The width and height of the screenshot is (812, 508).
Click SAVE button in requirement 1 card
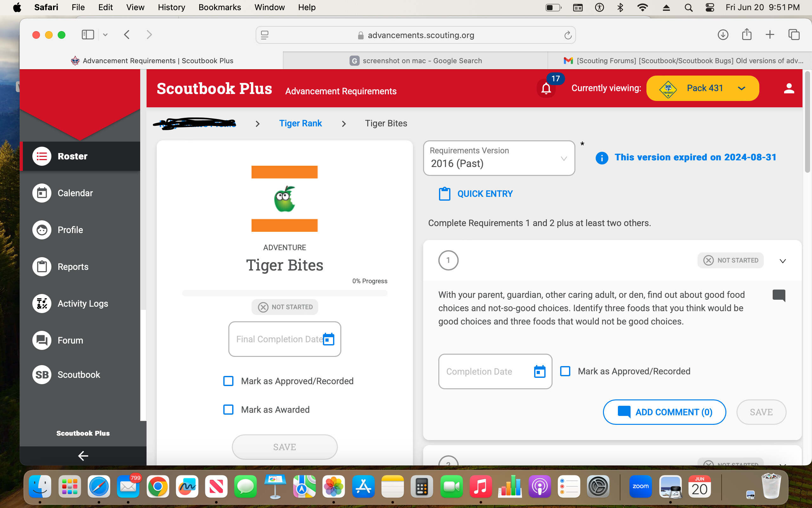pyautogui.click(x=761, y=412)
